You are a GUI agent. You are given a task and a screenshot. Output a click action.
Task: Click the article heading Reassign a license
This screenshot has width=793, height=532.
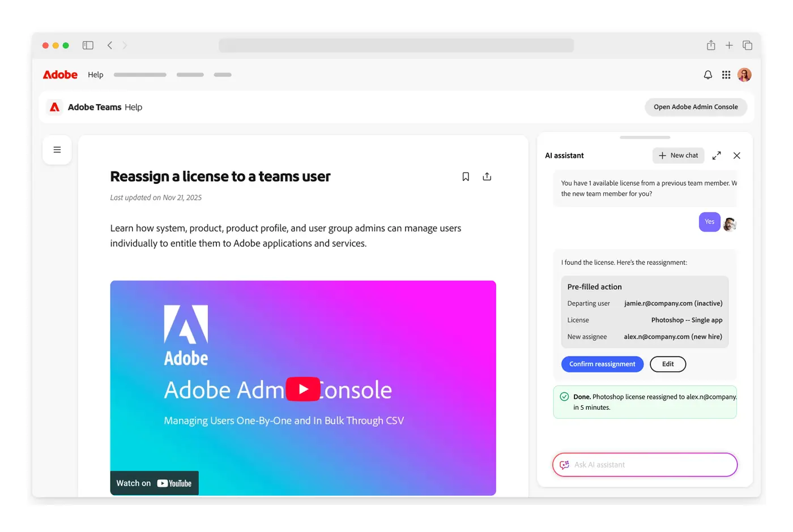coord(220,177)
